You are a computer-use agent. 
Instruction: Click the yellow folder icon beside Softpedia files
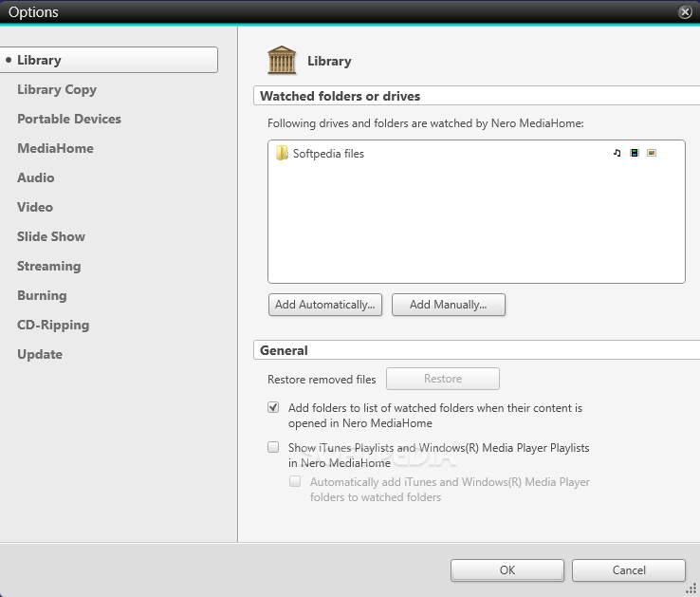pyautogui.click(x=282, y=153)
